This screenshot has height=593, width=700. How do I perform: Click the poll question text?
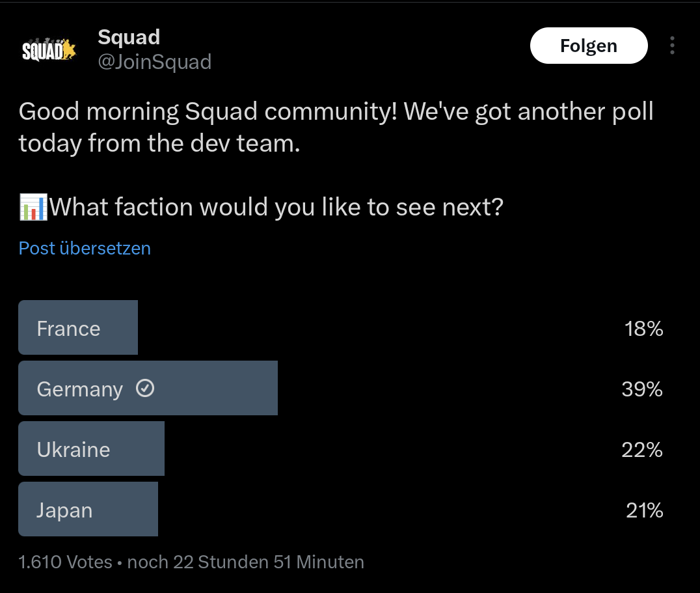point(276,207)
